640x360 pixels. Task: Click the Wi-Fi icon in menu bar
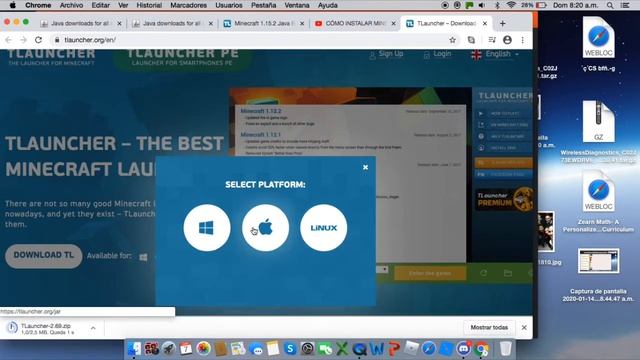(511, 5)
